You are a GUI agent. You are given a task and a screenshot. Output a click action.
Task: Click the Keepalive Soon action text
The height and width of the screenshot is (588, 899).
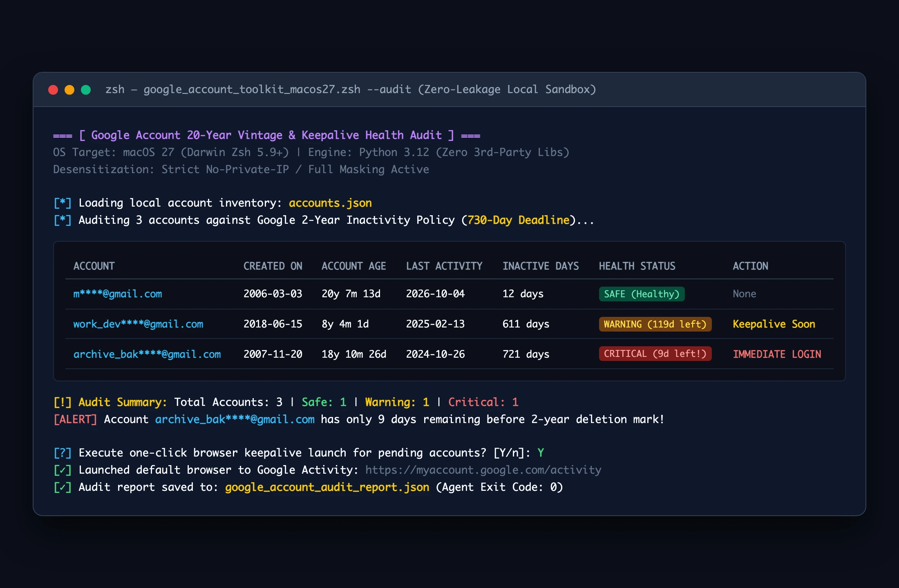pyautogui.click(x=774, y=324)
